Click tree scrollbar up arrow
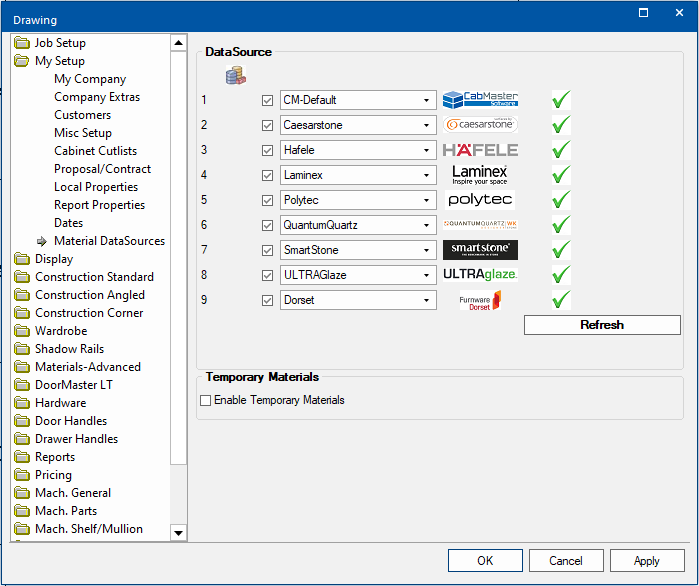Screen dimensions: 699x586 178,43
